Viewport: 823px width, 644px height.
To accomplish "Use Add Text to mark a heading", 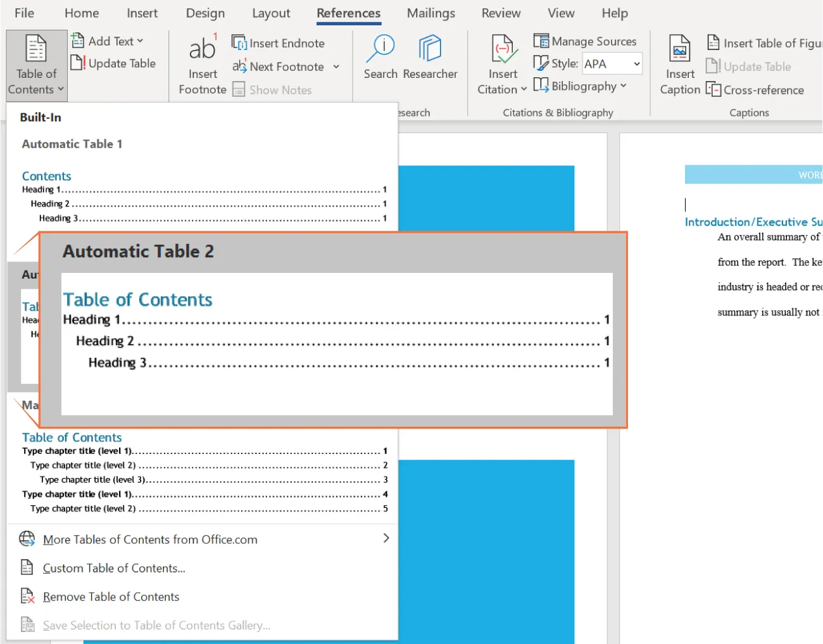I will tap(106, 41).
